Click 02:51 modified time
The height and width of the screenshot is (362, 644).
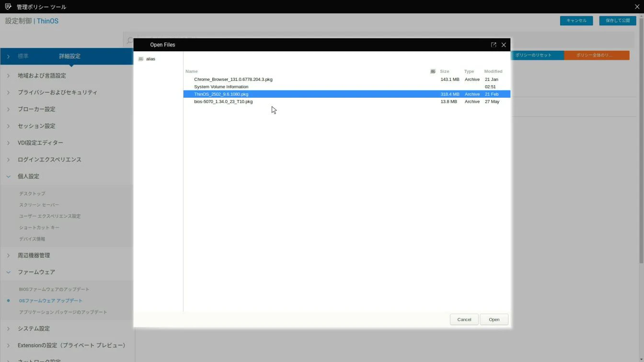[x=490, y=87]
